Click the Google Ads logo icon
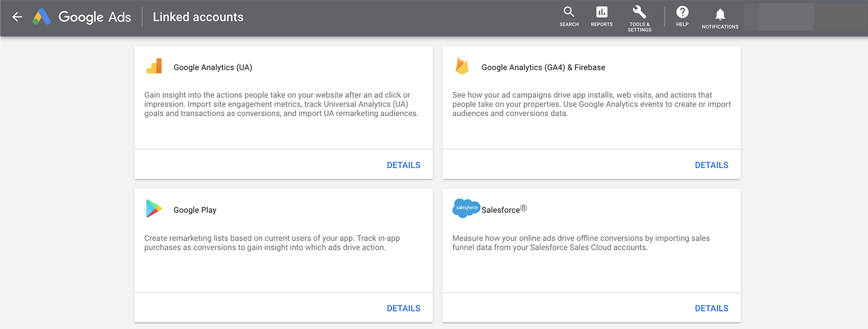Screen dimensions: 868x329 tap(42, 17)
